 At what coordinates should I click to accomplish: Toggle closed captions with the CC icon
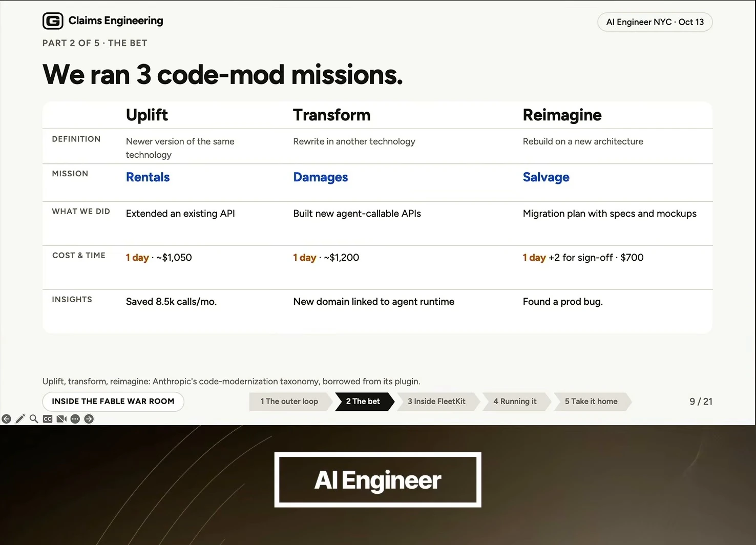coord(48,419)
